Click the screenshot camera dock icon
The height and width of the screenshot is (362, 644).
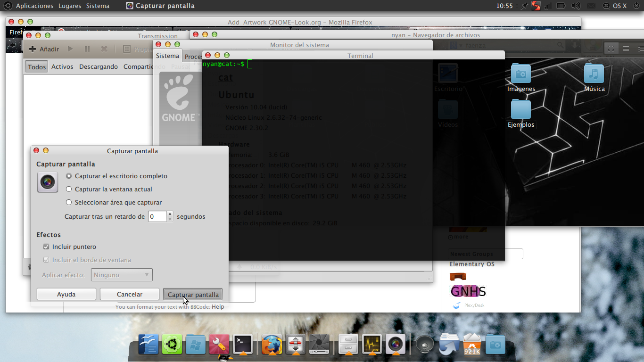(395, 345)
